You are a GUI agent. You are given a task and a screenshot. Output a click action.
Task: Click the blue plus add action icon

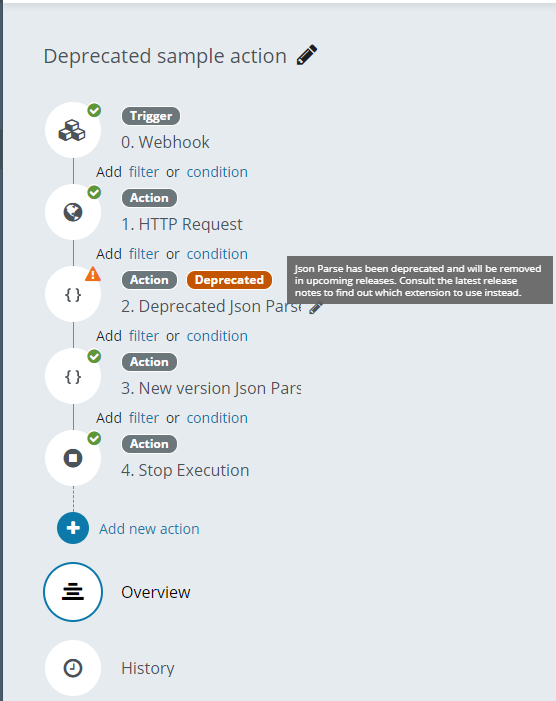[73, 528]
